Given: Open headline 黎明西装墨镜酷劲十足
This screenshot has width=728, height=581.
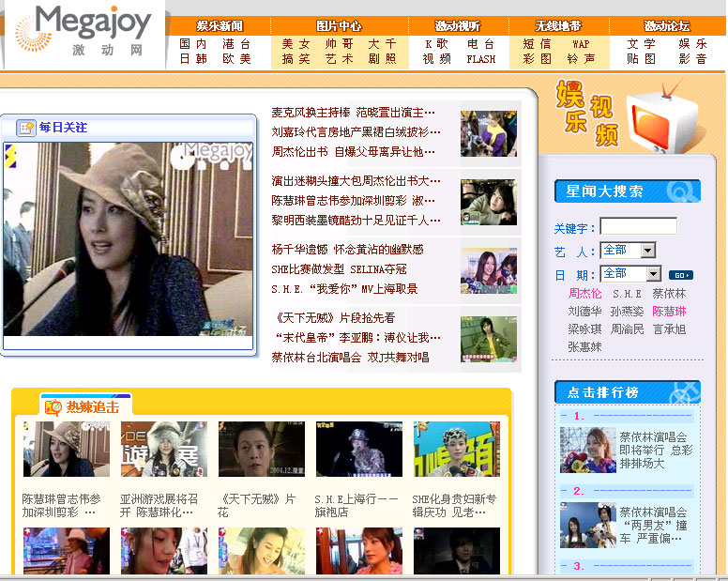Looking at the screenshot, I should coord(356,221).
